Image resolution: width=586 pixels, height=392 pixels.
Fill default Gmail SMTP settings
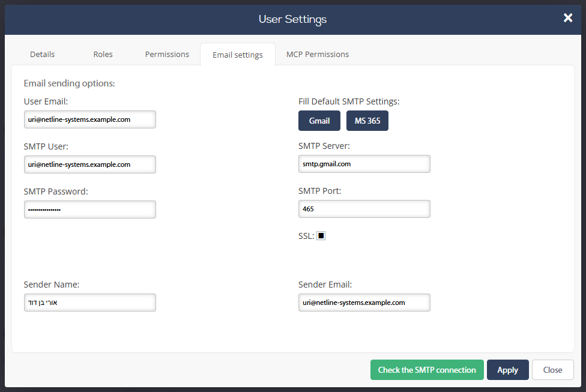tap(319, 121)
